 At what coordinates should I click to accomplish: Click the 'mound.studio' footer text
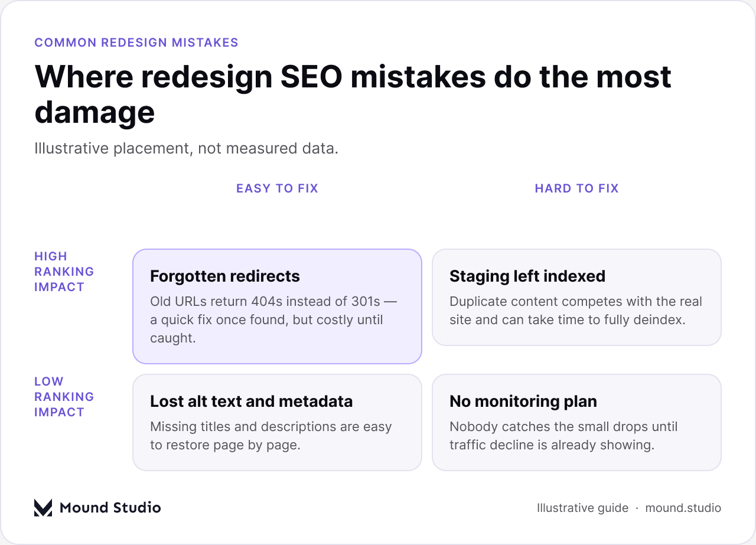tap(683, 508)
